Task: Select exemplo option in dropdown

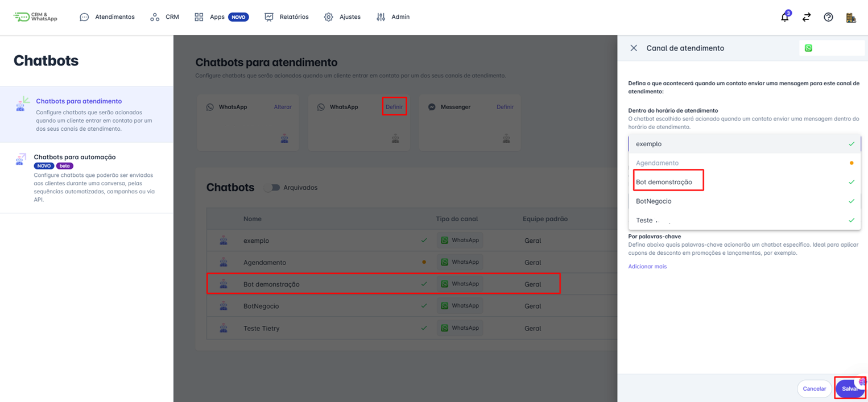Action: point(648,144)
